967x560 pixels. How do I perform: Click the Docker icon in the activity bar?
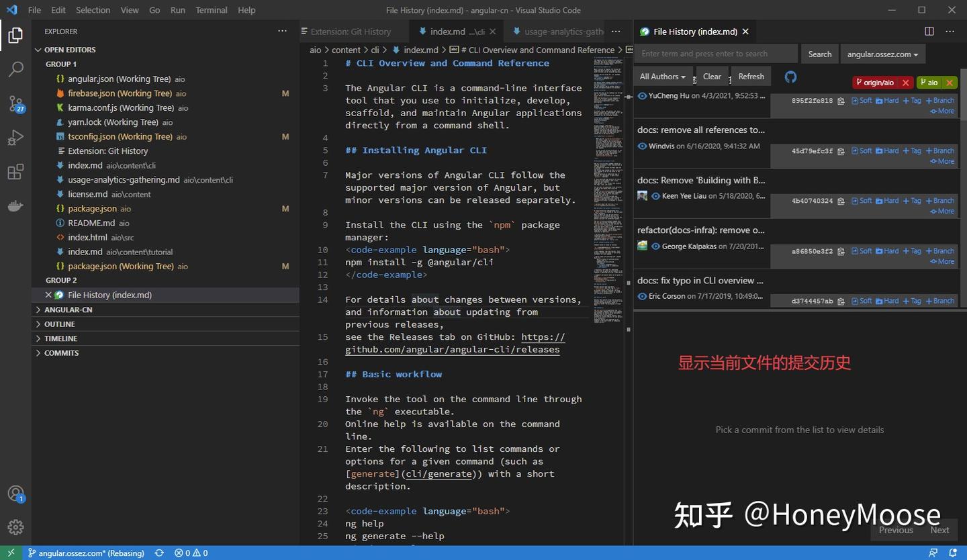tap(16, 206)
